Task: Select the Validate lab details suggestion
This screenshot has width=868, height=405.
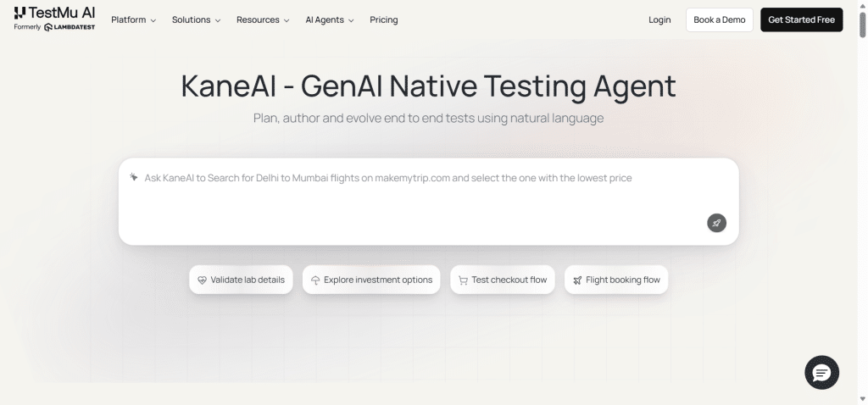Action: pyautogui.click(x=241, y=280)
